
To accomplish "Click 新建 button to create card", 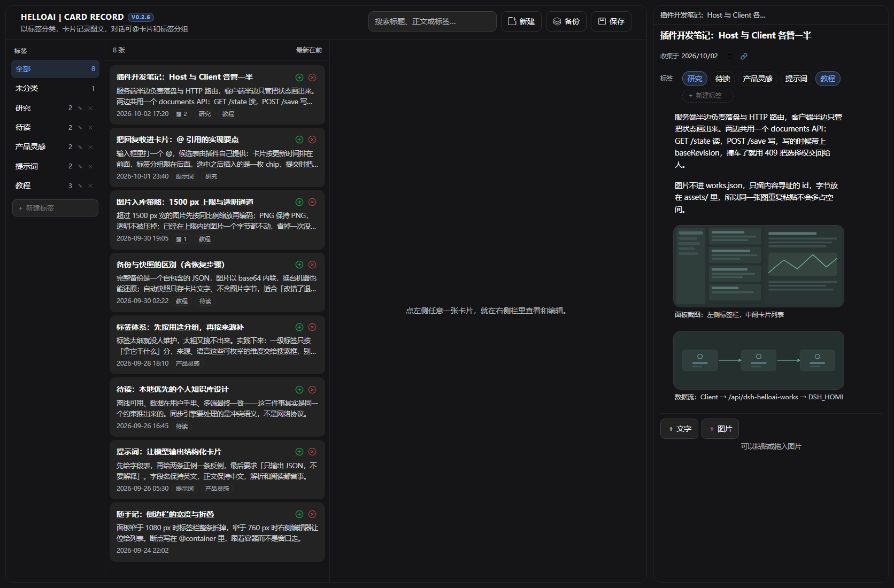I will coord(521,21).
